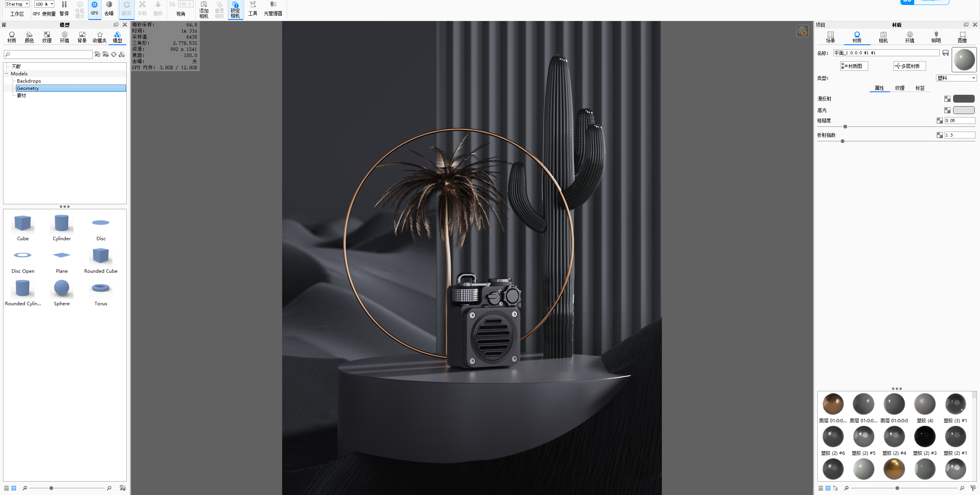This screenshot has width=980, height=495.
Task: Switch to the Camera (相机) tab
Action: [x=883, y=37]
